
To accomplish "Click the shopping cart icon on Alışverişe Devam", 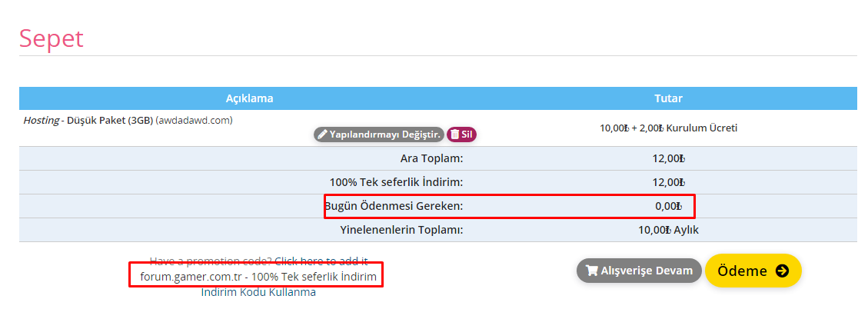I will point(592,271).
